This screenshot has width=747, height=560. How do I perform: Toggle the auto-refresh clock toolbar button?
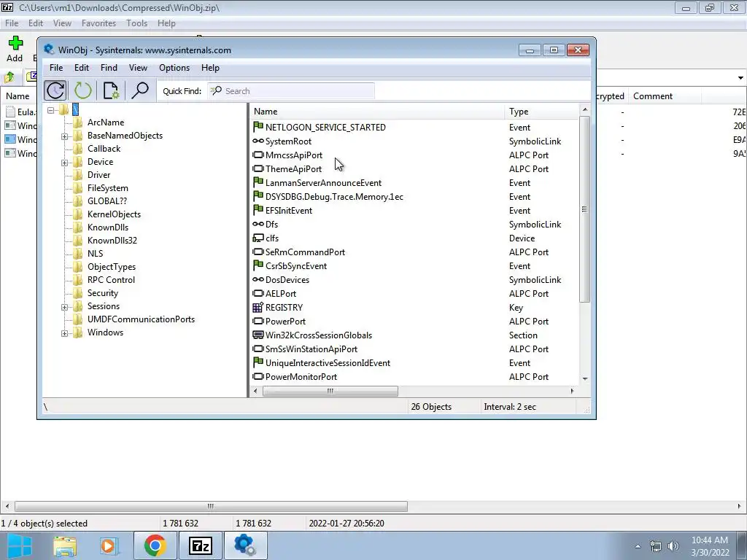(x=55, y=90)
